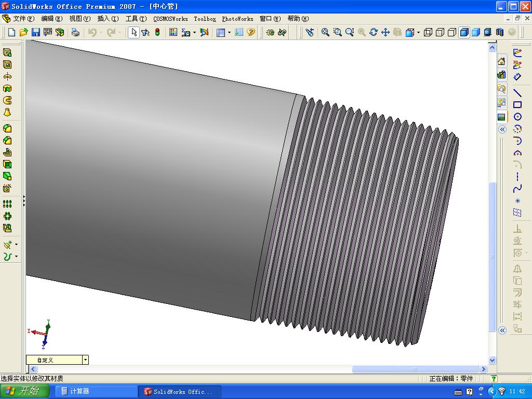This screenshot has width=532, height=399.
Task: Activate the Pan four-arrow tool
Action: (x=385, y=32)
